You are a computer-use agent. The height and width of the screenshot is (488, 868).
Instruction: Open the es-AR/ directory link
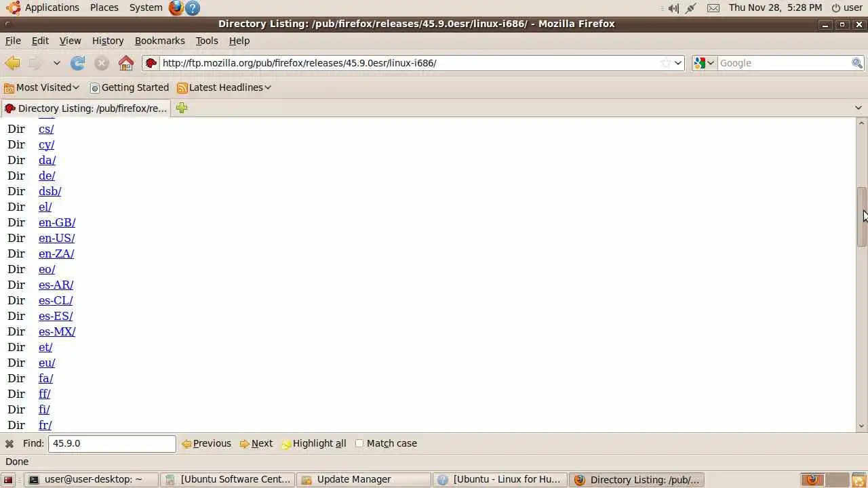click(x=56, y=285)
